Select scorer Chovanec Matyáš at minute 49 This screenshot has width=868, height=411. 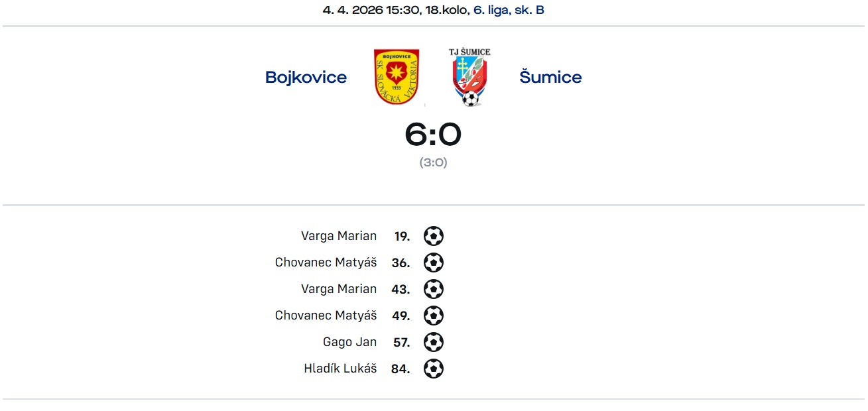[x=326, y=316]
